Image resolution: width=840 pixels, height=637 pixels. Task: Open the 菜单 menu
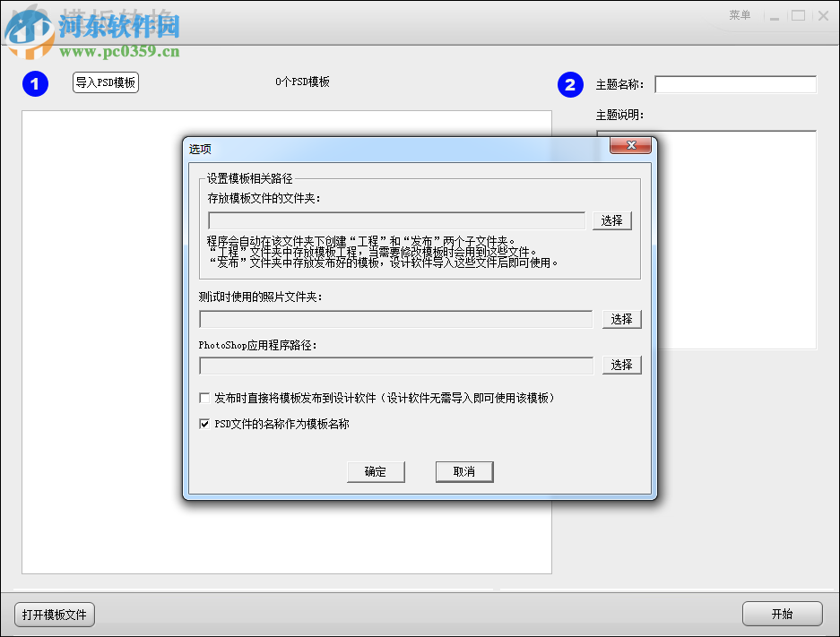(740, 15)
